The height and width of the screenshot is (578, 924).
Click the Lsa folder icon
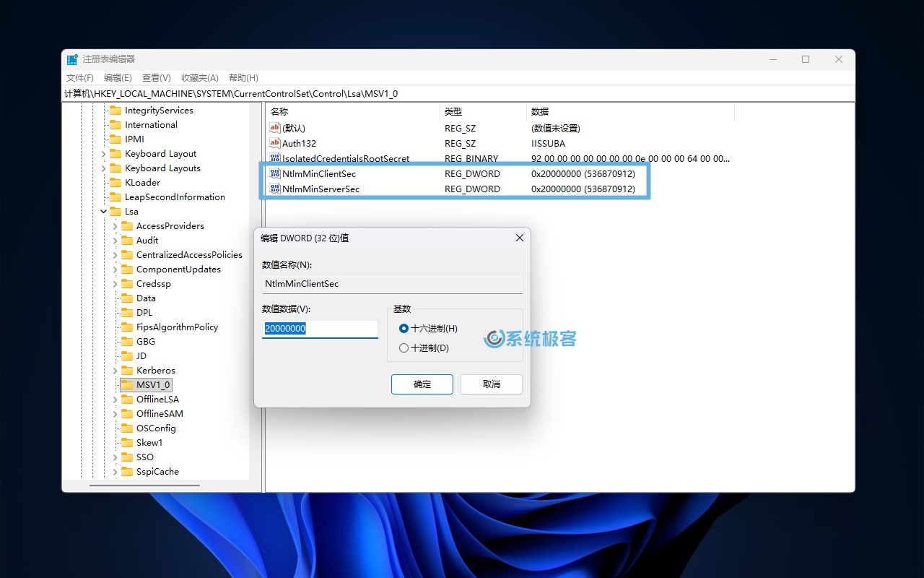[115, 212]
